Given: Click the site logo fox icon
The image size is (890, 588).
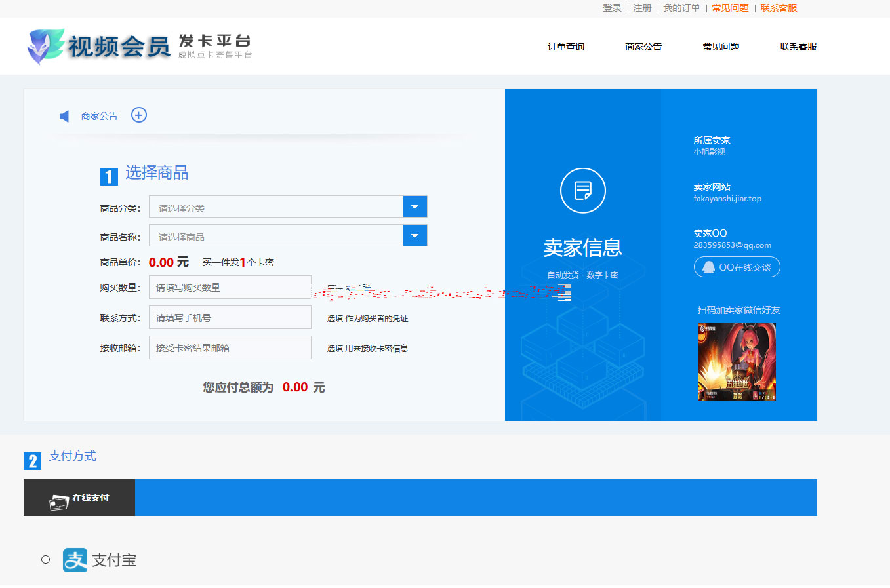Looking at the screenshot, I should pos(45,46).
